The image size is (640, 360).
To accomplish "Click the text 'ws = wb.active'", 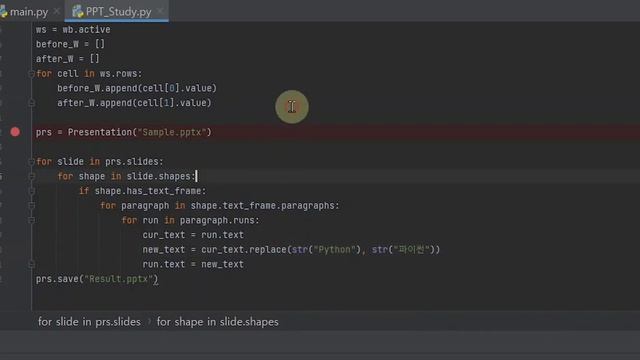I will click(73, 29).
